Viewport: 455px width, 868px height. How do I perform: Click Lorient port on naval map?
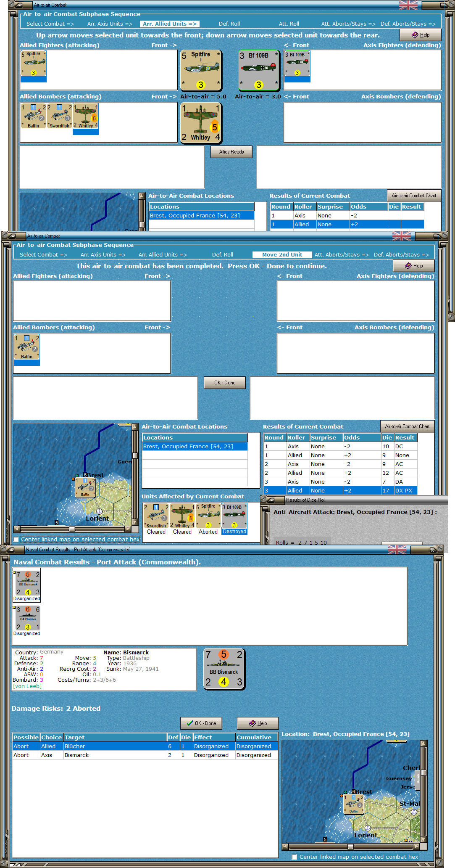coord(368,828)
